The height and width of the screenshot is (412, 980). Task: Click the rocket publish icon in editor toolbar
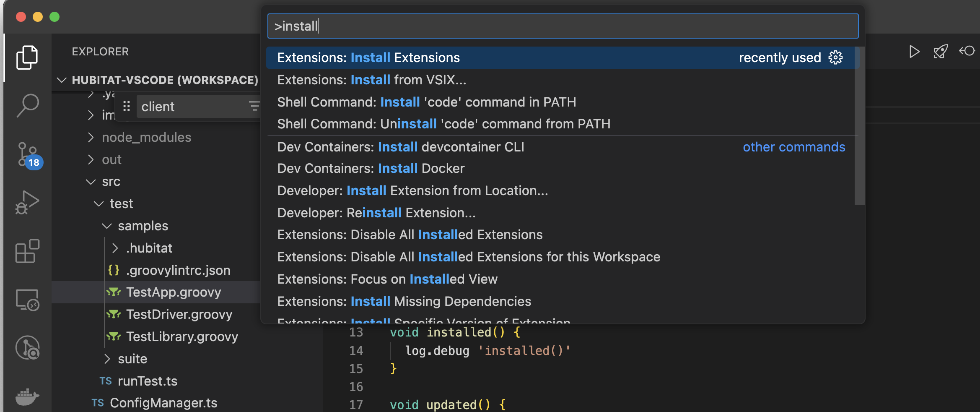pyautogui.click(x=940, y=52)
